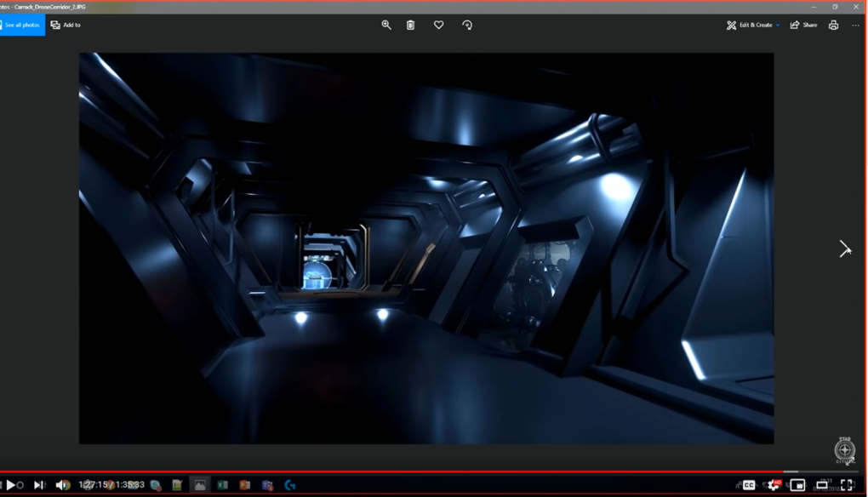The width and height of the screenshot is (868, 497).
Task: Skip to the next video
Action: coord(39,485)
